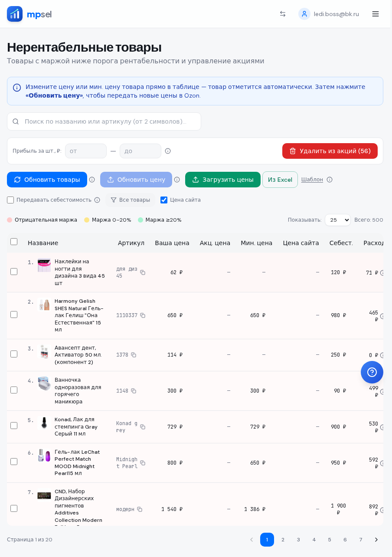Click Удалить из акций (56) button
This screenshot has height=557, width=392.
(x=330, y=151)
